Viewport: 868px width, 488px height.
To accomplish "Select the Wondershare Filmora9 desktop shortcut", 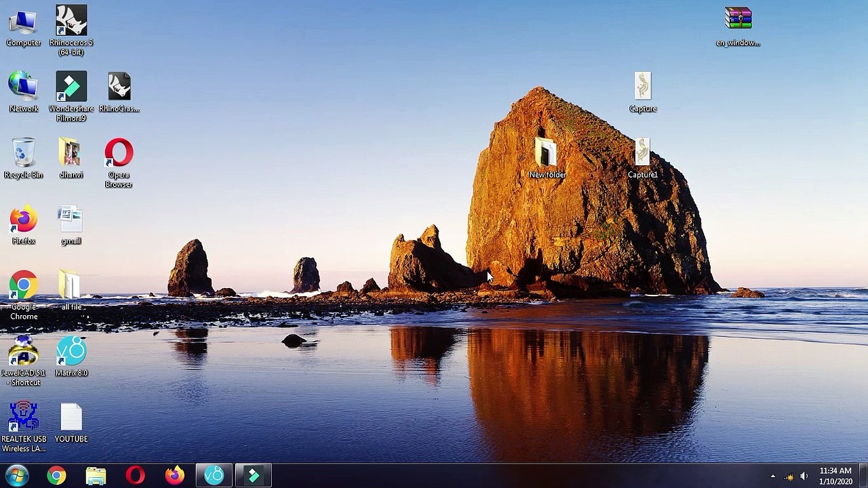I will point(71,96).
